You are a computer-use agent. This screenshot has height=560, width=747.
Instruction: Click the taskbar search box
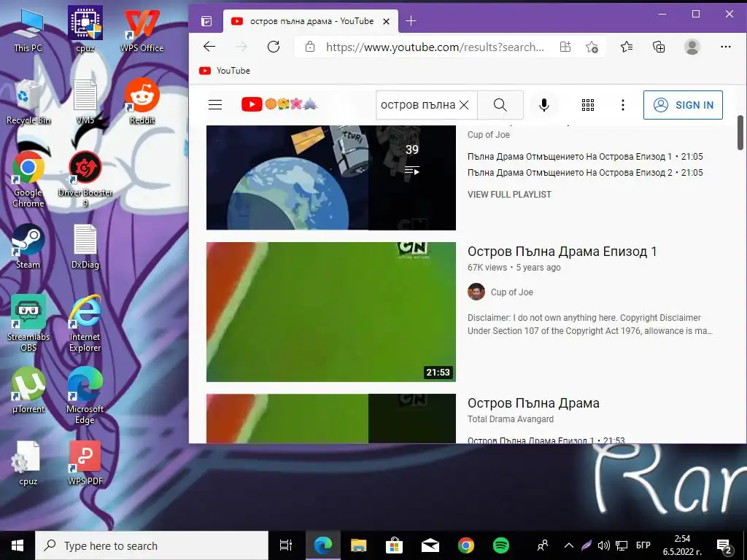(x=152, y=545)
